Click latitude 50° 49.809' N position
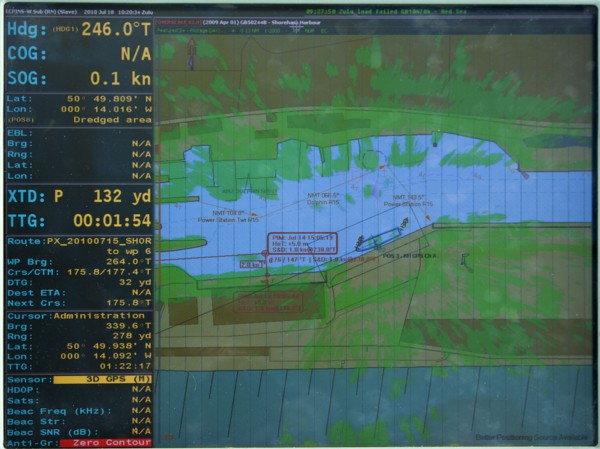Viewport: 600px width, 449px height. tap(109, 99)
